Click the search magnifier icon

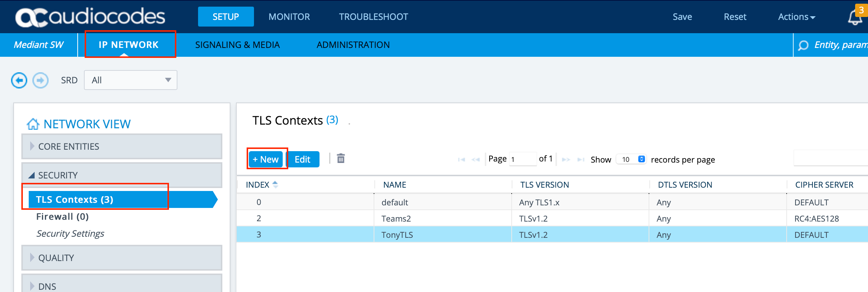click(803, 45)
